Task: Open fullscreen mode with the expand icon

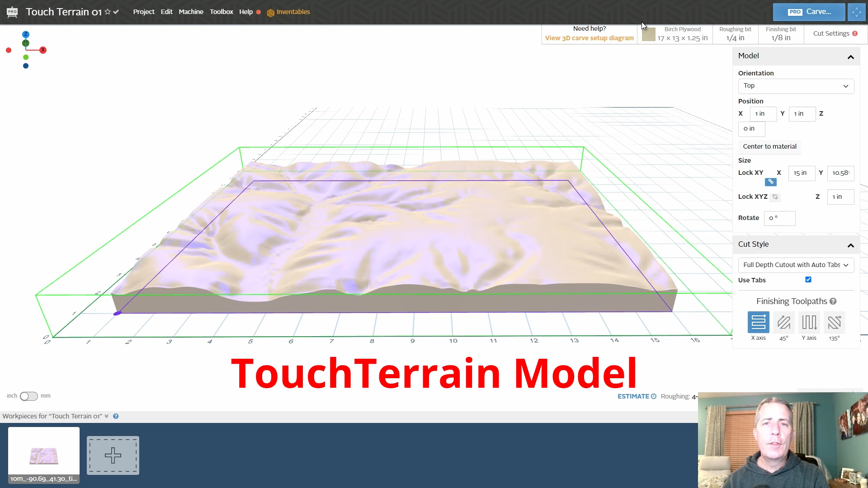Action: [856, 12]
